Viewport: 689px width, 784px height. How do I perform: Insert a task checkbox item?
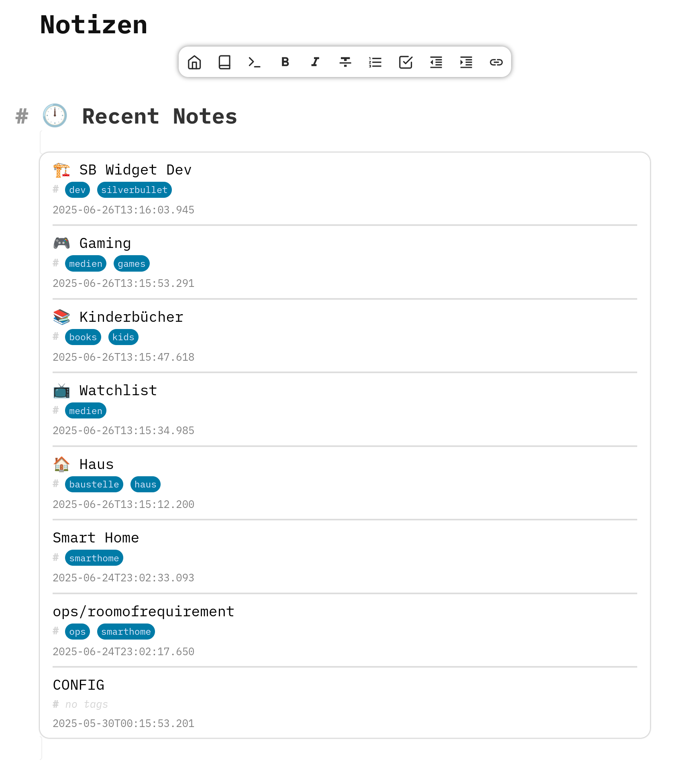(x=406, y=62)
